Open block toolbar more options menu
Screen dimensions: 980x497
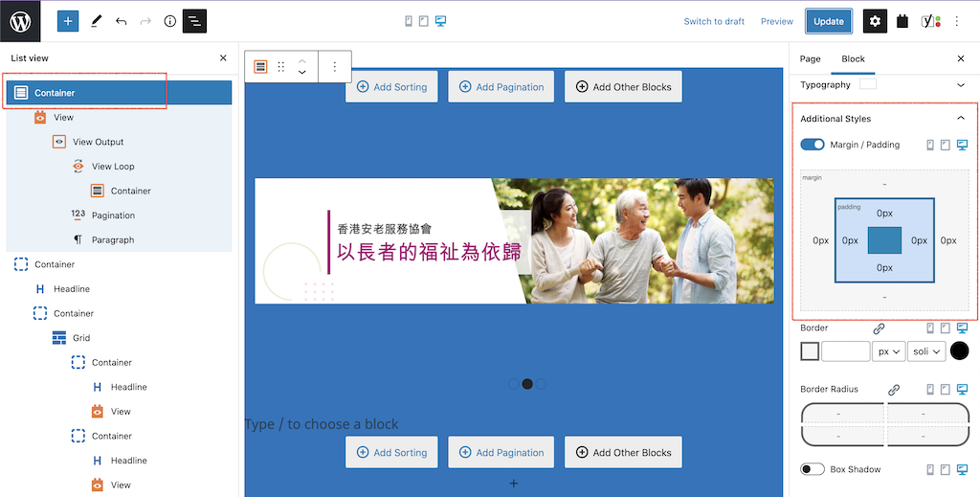pos(335,67)
